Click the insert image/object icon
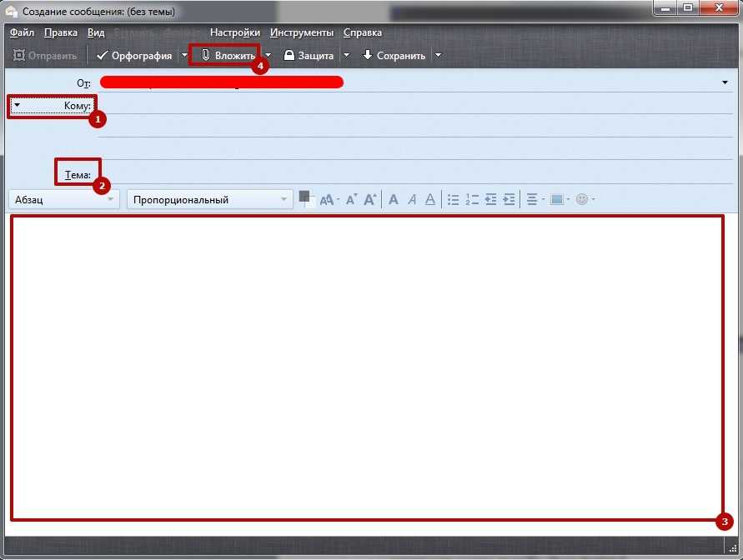 557,200
